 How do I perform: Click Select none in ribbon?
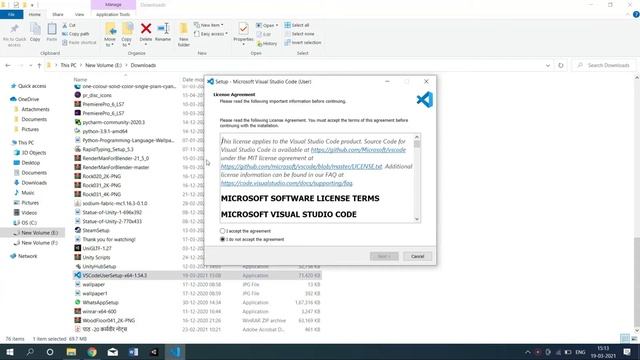(299, 34)
